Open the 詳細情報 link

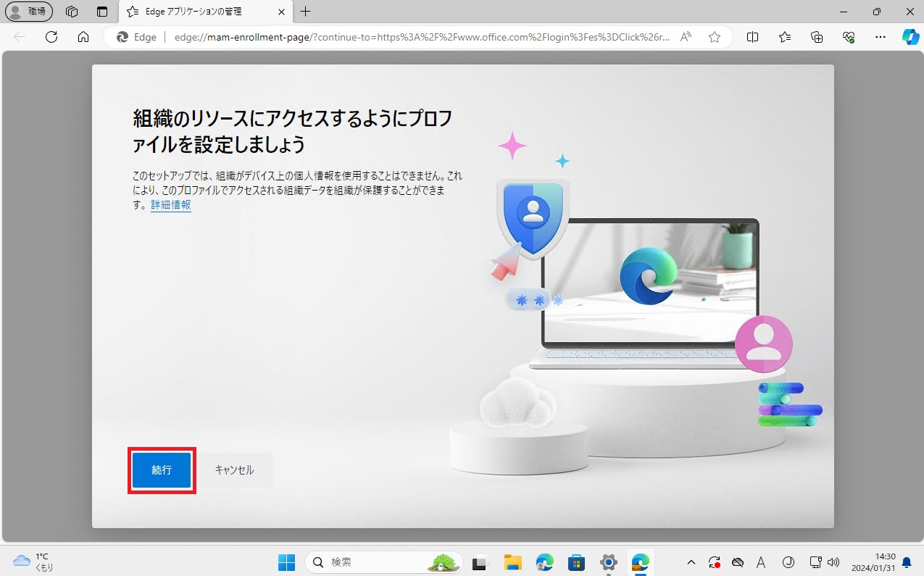(x=171, y=205)
